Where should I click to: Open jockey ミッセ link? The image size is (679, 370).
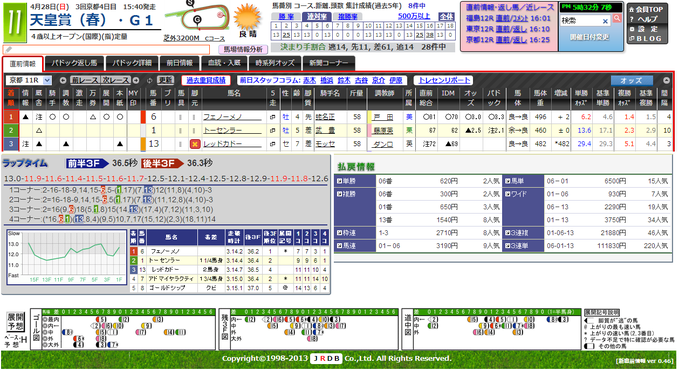[x=325, y=144]
